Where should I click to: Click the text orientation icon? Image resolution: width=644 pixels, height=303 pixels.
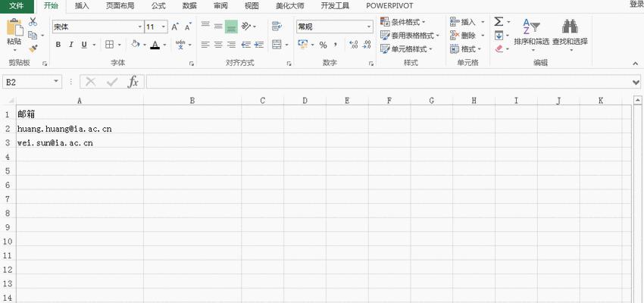(246, 27)
